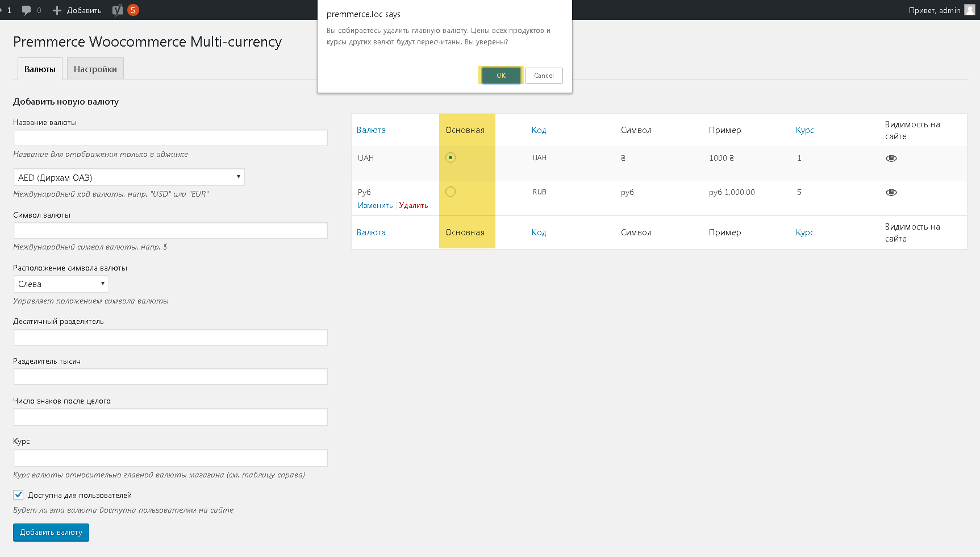980x557 pixels.
Task: Toggle Доступна для пользователей checkbox
Action: tap(18, 494)
